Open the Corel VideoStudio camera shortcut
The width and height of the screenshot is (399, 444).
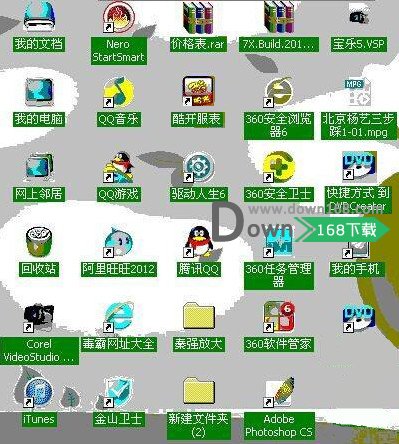click(x=38, y=317)
